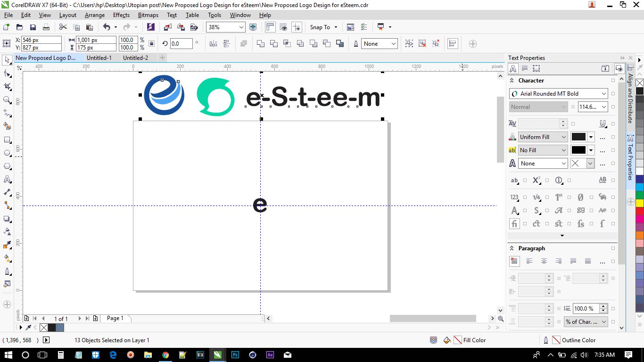Choose the Crop tool
The width and height of the screenshot is (644, 362).
pos(7,87)
